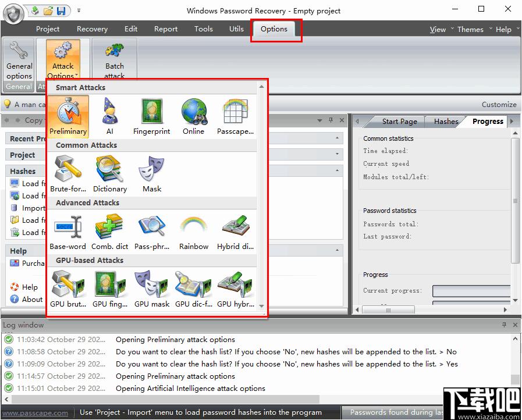Switch to the Utils tab
The image size is (522, 420).
(x=236, y=29)
